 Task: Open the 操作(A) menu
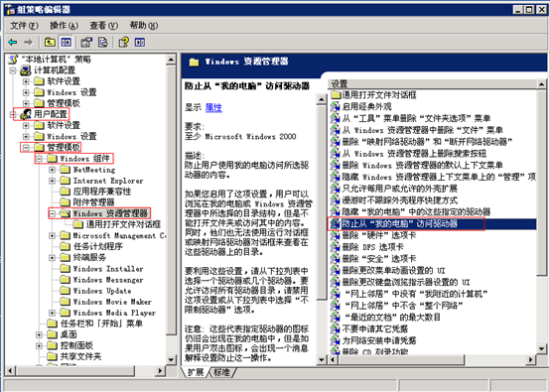tap(64, 26)
